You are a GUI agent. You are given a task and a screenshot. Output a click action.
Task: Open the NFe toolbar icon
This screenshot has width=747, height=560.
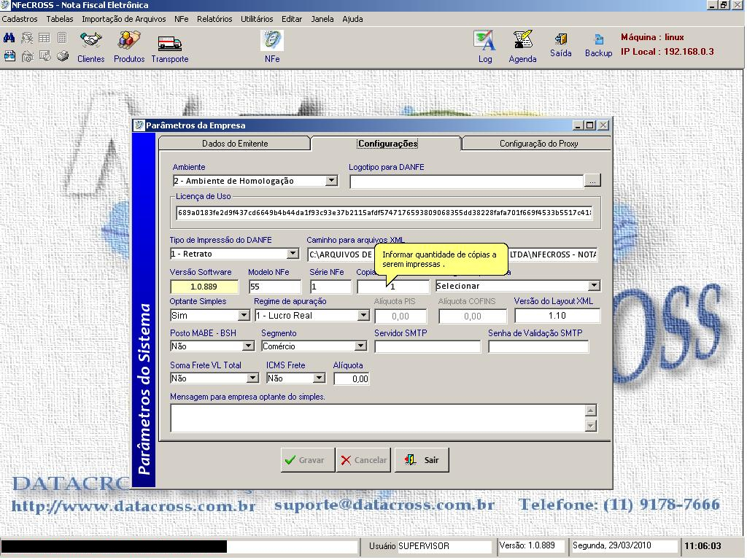pos(272,47)
